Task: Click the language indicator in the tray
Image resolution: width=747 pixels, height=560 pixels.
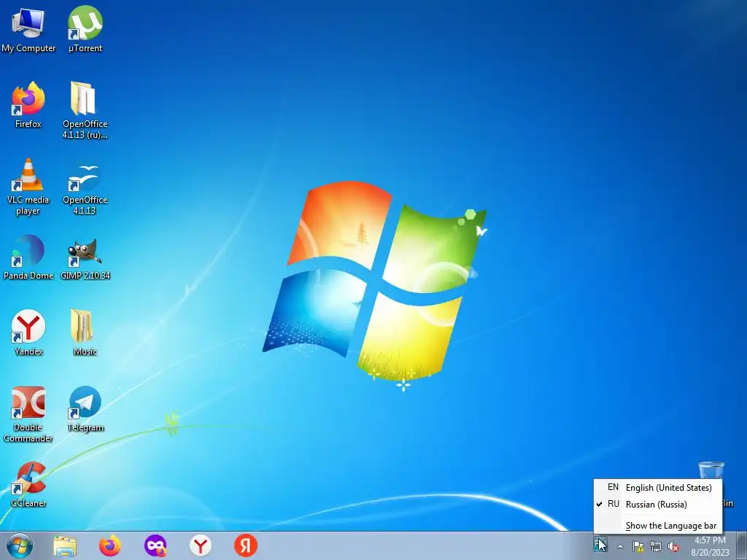Action: (600, 544)
